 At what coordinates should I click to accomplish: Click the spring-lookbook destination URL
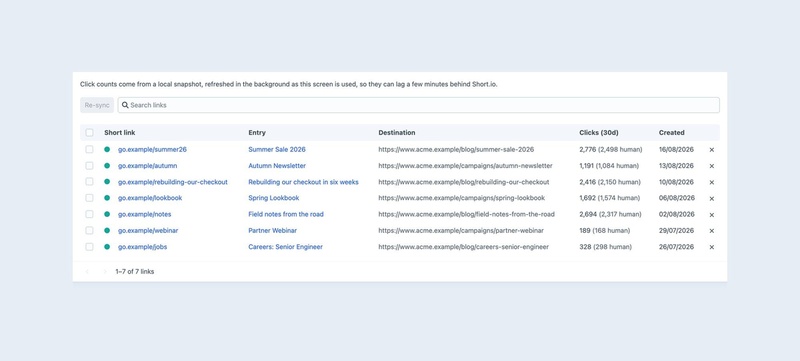click(462, 198)
